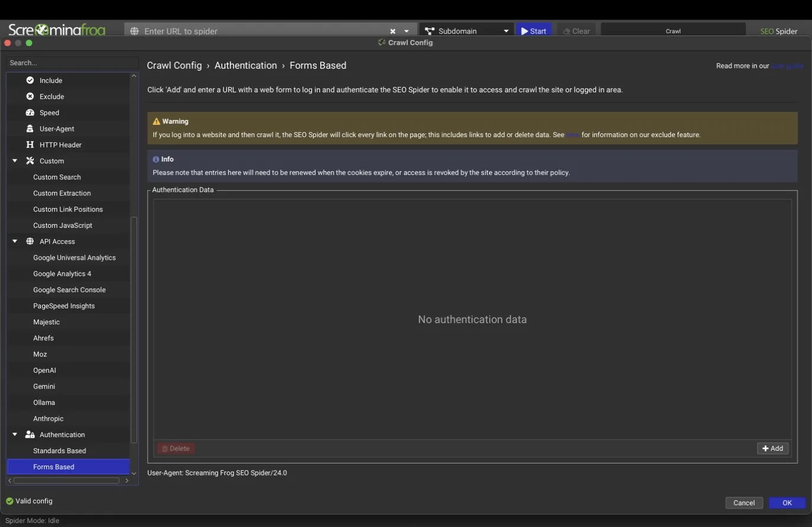
Task: Open the user guide link
Action: pos(787,66)
